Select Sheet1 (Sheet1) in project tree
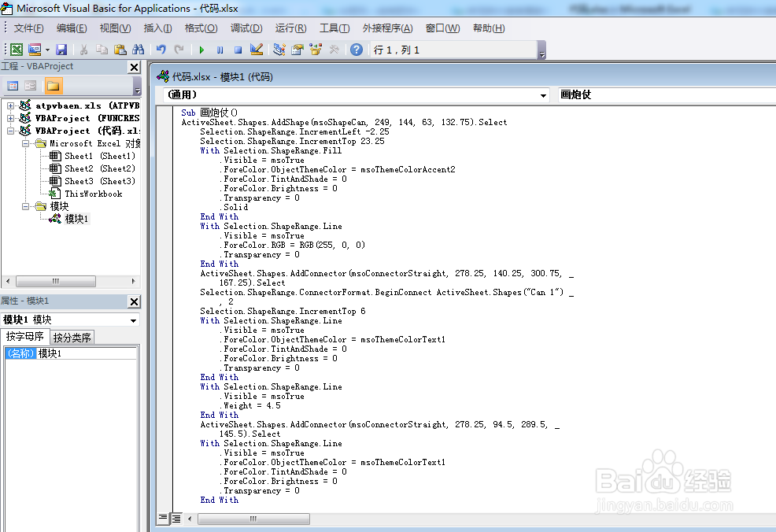Image resolution: width=776 pixels, height=532 pixels. click(99, 156)
